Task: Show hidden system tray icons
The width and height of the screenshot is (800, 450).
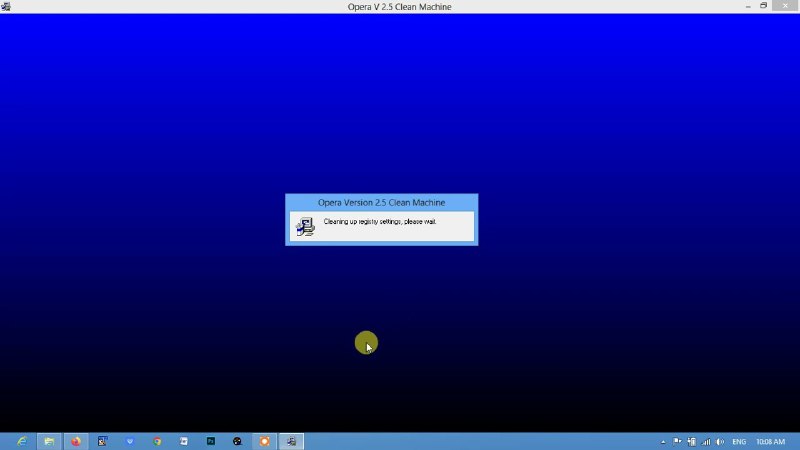Action: tap(663, 442)
